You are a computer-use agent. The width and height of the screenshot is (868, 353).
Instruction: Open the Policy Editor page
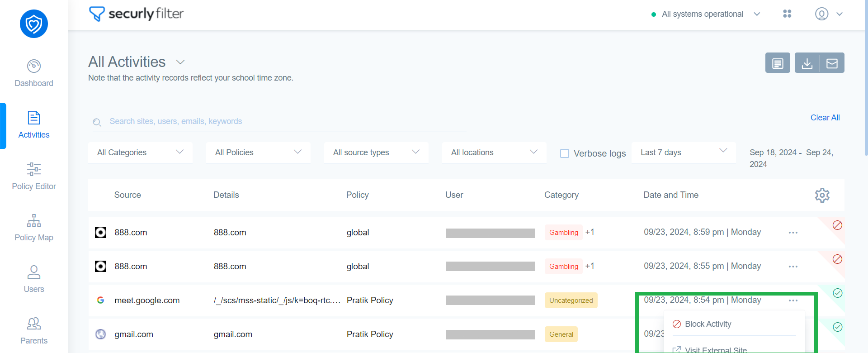pyautogui.click(x=34, y=176)
